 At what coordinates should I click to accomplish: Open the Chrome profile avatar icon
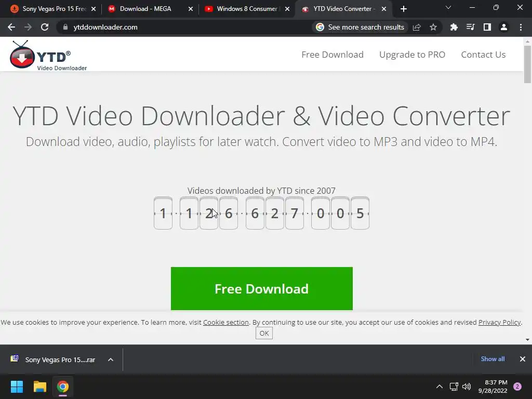tap(504, 27)
